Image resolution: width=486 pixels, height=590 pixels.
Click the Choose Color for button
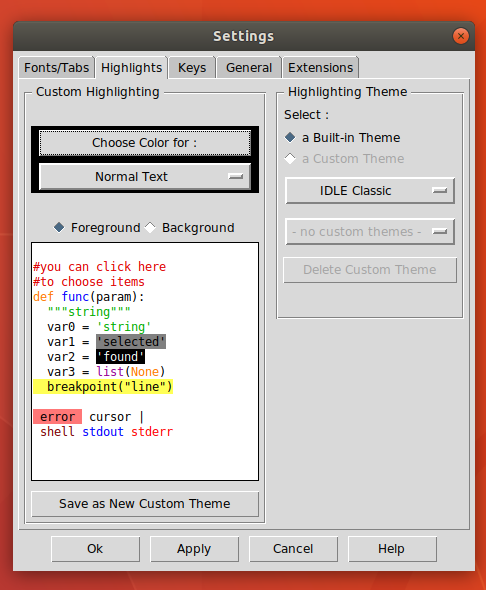click(x=145, y=143)
